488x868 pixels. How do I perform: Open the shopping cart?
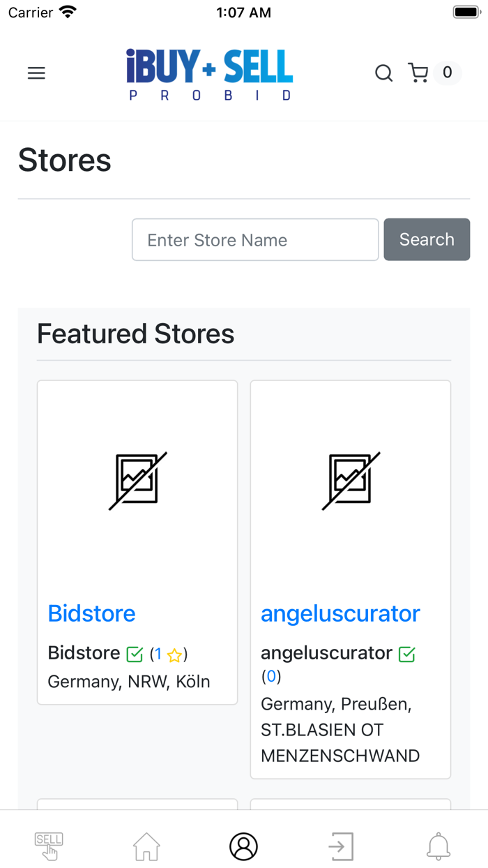point(418,73)
